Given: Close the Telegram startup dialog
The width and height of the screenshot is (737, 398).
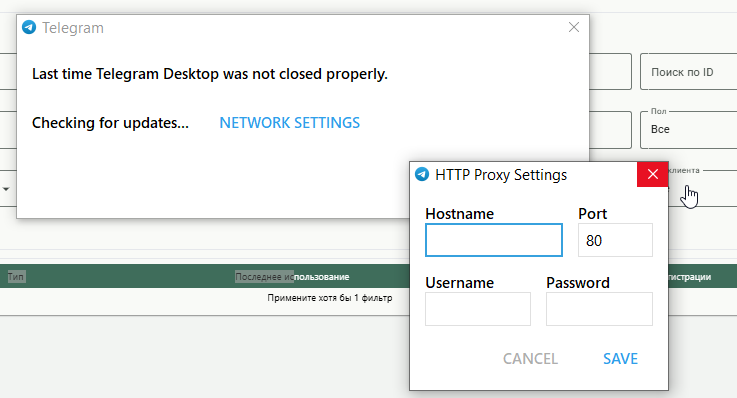Looking at the screenshot, I should 573,27.
